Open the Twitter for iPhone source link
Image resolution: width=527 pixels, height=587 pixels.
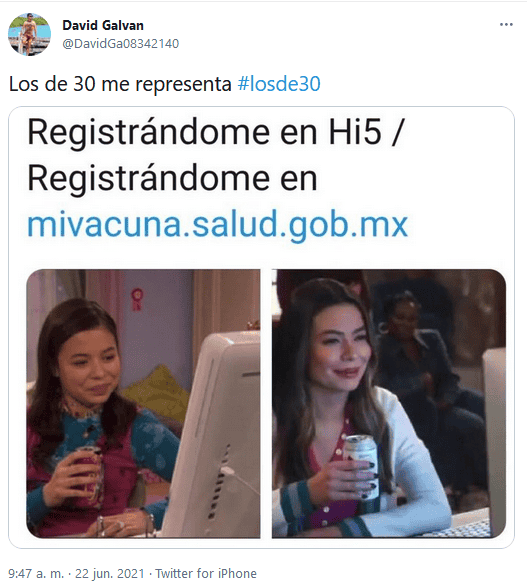(206, 574)
